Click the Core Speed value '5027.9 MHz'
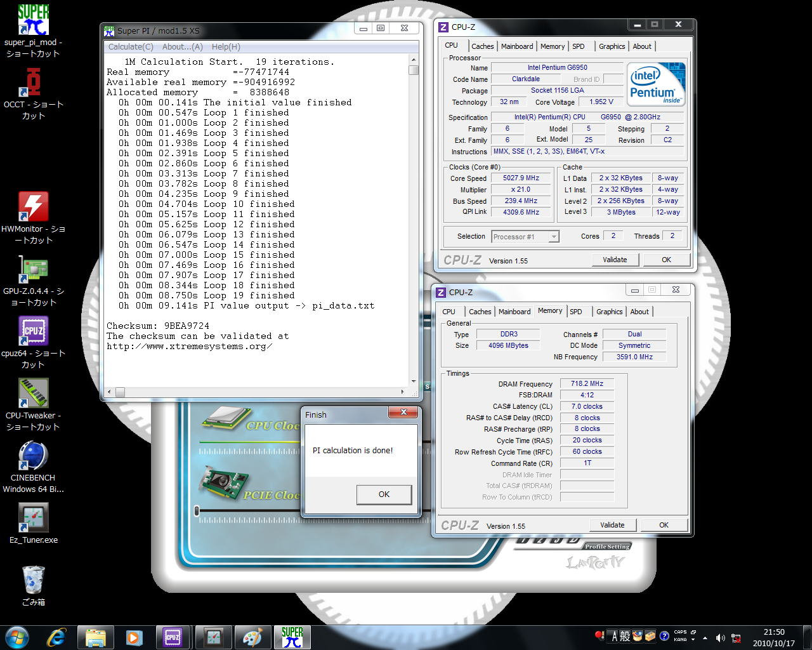812x650 pixels. (x=521, y=178)
